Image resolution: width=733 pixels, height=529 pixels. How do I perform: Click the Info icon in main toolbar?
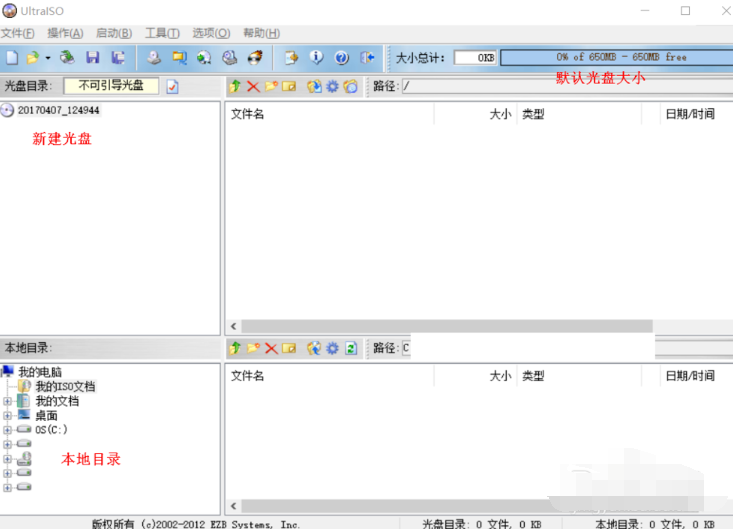coord(317,58)
